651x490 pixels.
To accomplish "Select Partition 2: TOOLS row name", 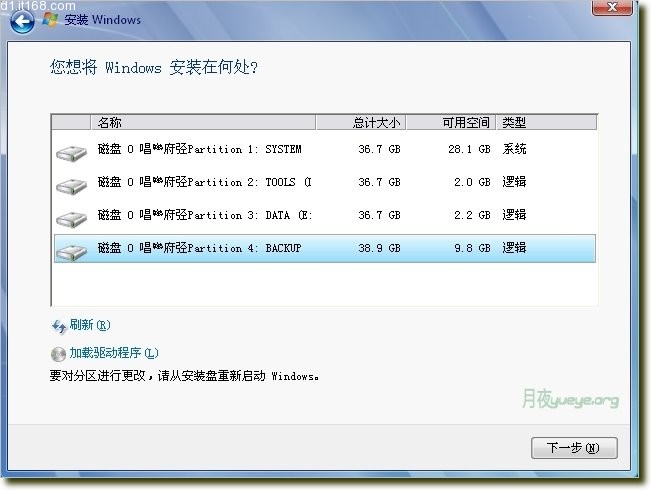I will (x=204, y=182).
